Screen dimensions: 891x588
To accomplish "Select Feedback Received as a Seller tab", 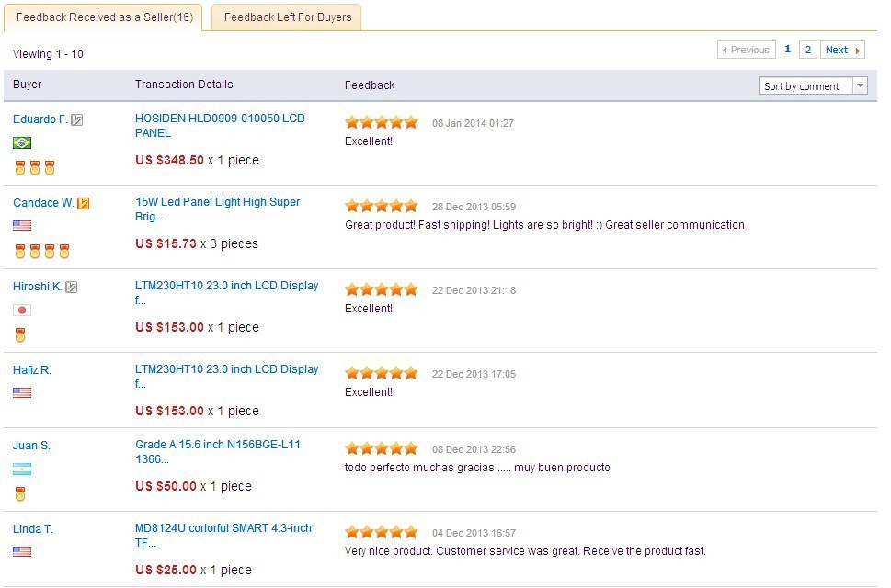I will pyautogui.click(x=104, y=17).
